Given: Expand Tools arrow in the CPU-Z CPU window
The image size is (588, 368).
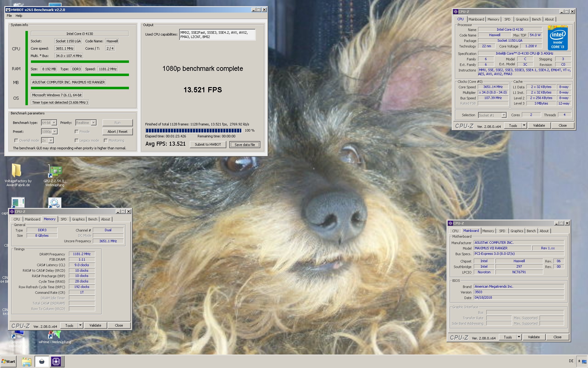Looking at the screenshot, I should [x=524, y=125].
